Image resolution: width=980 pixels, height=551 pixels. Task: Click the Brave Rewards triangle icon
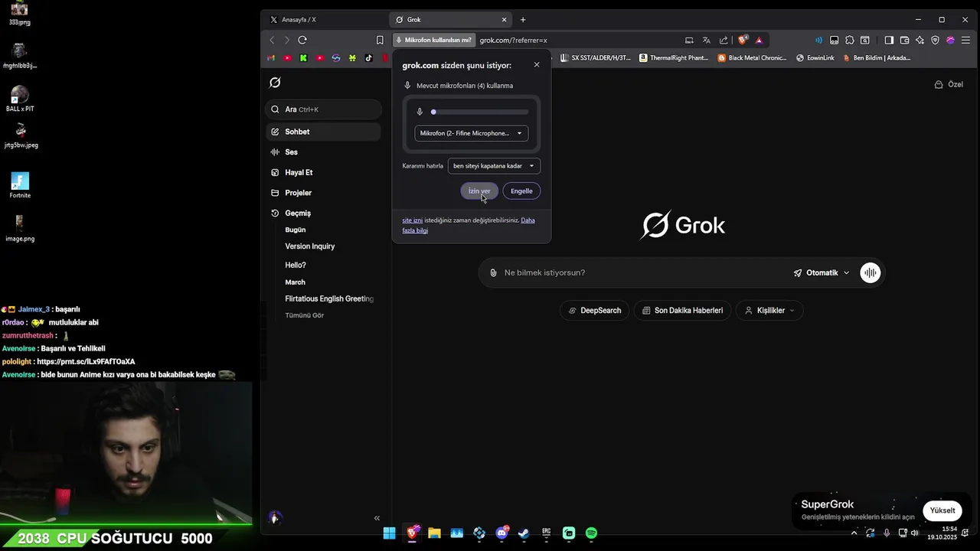(759, 40)
